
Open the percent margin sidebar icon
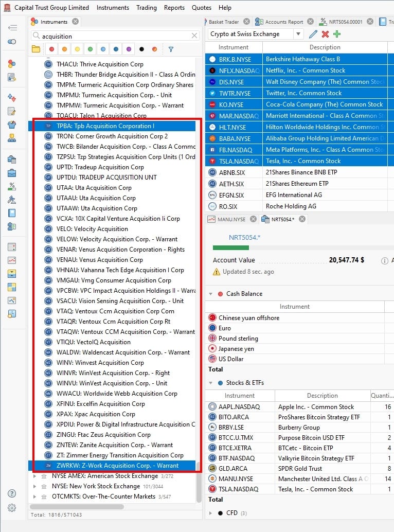click(11, 186)
